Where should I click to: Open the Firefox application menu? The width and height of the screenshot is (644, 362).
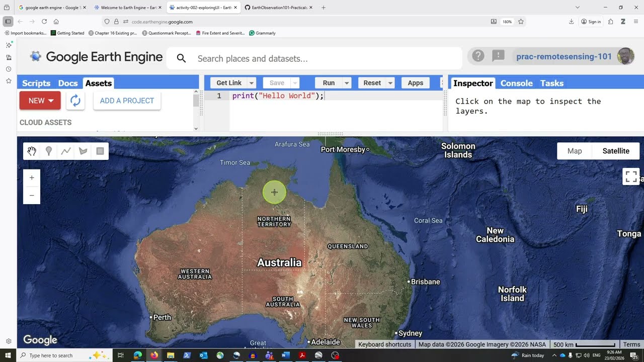[x=636, y=22]
